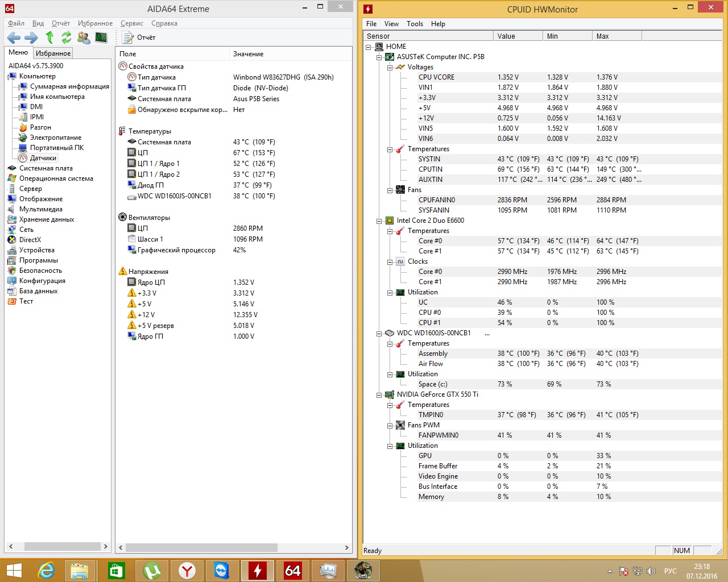Collapse the HOME node in HWMonitor
This screenshot has width=728, height=582.
(x=369, y=47)
